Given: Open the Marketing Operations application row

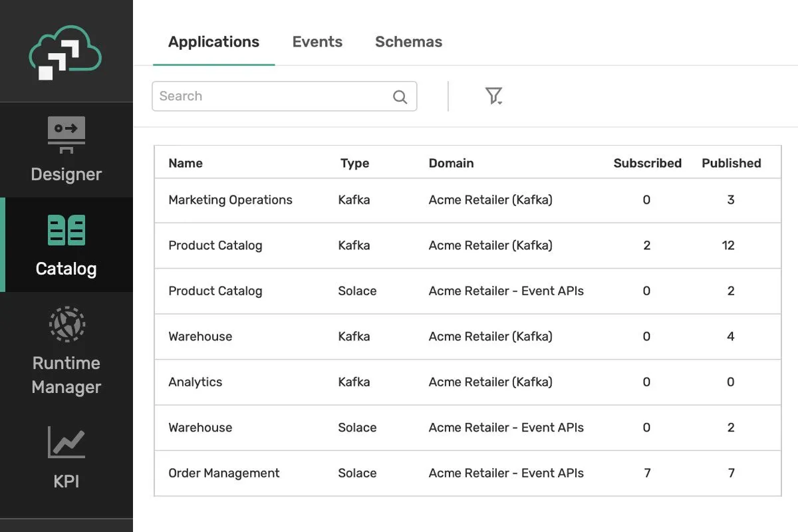Looking at the screenshot, I should pos(230,200).
